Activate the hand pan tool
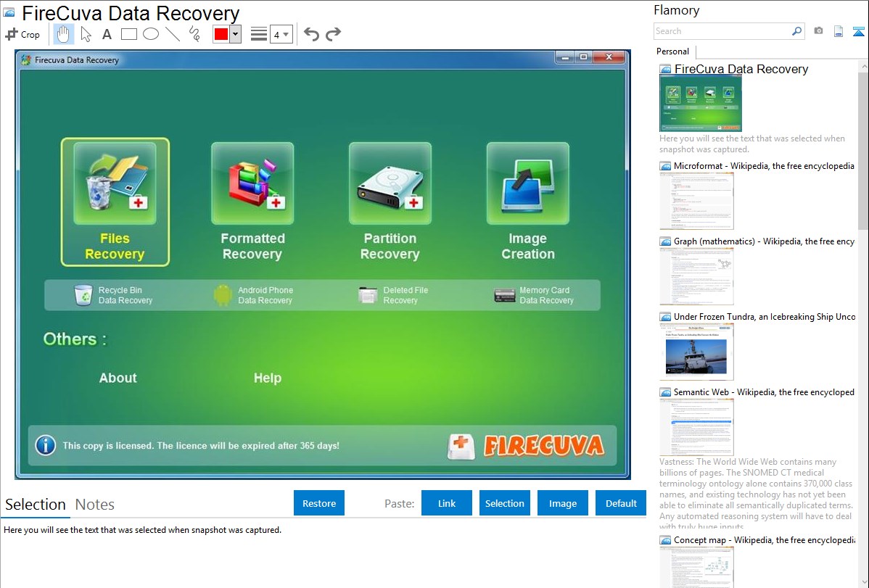This screenshot has height=588, width=869. pos(63,34)
